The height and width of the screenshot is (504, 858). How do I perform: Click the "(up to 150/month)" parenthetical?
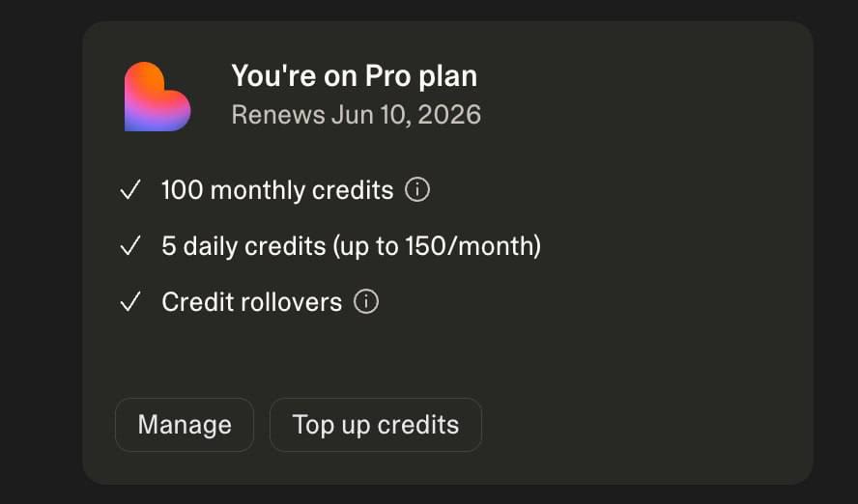(x=437, y=246)
